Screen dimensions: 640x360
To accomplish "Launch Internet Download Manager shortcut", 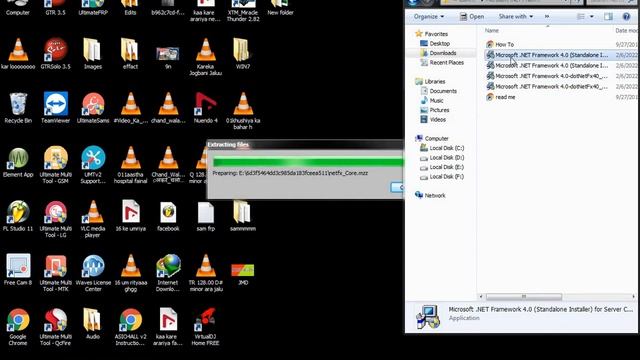I will [168, 273].
